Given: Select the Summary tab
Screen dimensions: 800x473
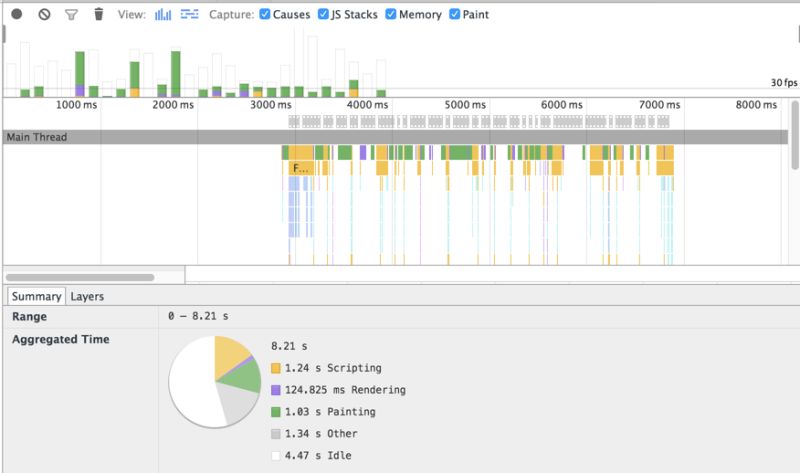Looking at the screenshot, I should 36,296.
